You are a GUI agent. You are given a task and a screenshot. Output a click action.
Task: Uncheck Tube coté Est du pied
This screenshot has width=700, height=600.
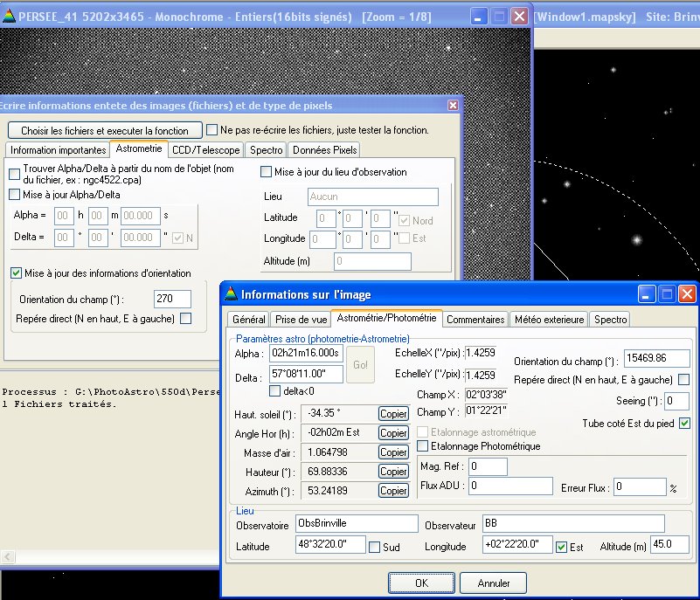(x=683, y=424)
